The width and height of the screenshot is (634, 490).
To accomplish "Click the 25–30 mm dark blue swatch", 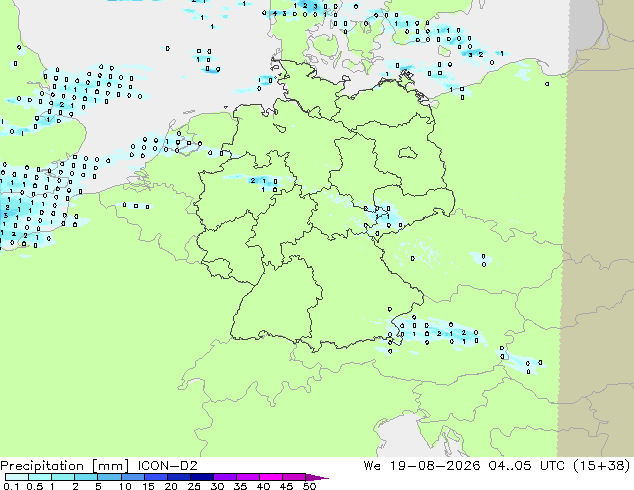I will 201,477.
